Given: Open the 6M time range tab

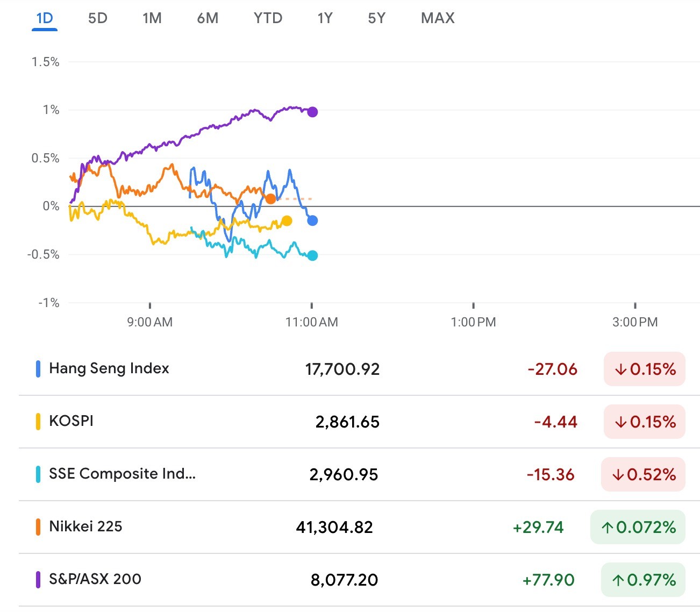Looking at the screenshot, I should click(x=208, y=18).
